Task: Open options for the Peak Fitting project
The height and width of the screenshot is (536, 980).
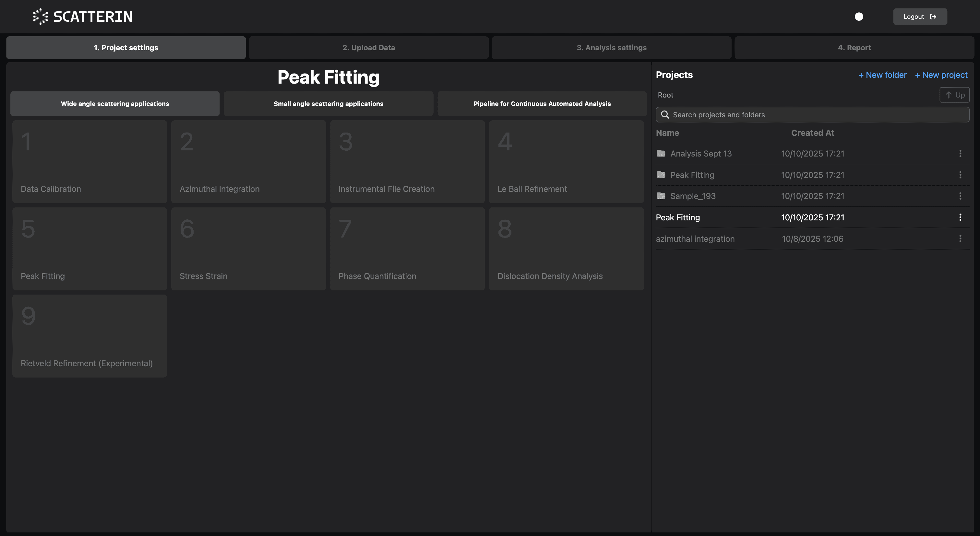Action: (x=960, y=217)
